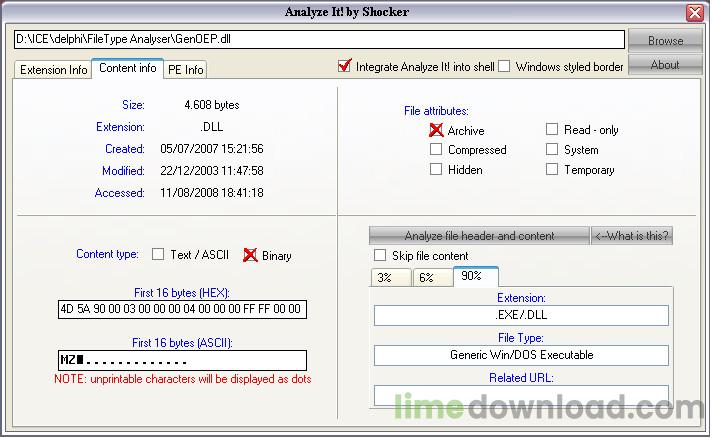This screenshot has height=438, width=712.
Task: Open the About dialog
Action: (x=665, y=65)
